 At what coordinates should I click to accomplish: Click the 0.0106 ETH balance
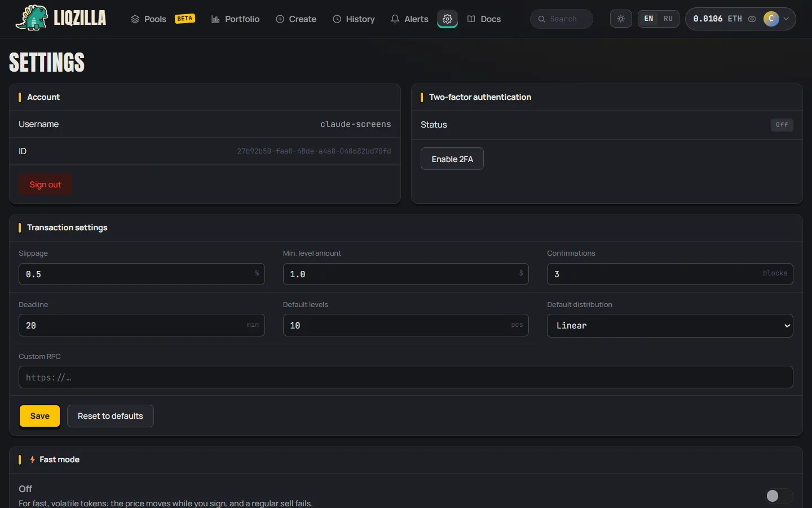pos(717,19)
